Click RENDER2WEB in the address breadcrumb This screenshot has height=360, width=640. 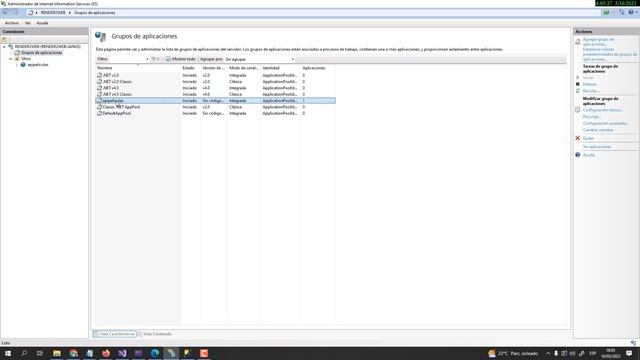pos(53,13)
